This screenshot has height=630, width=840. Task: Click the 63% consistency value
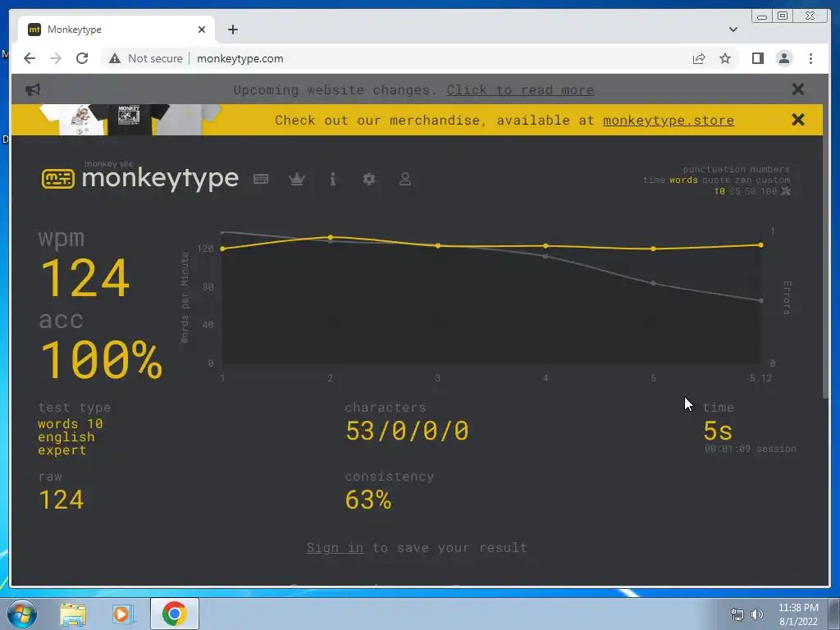(x=368, y=500)
